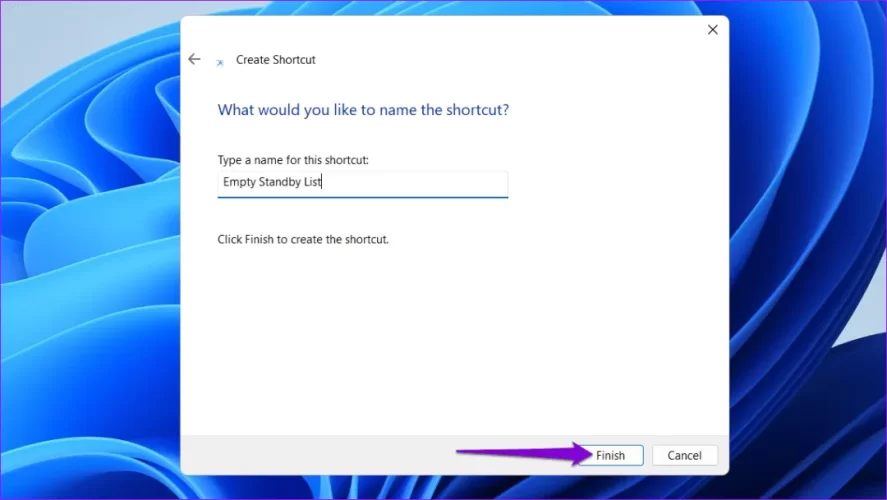Click the blank white area below the instruction text
Image resolution: width=887 pixels, height=500 pixels.
[450, 340]
